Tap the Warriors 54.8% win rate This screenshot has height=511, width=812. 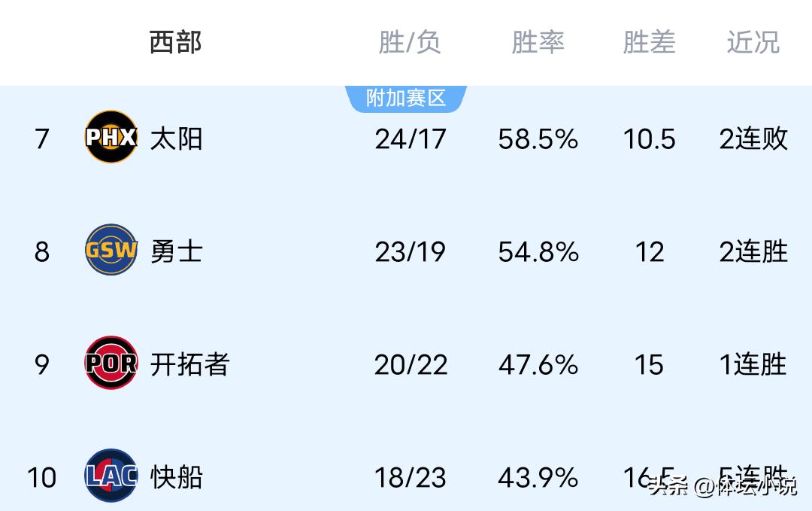pyautogui.click(x=538, y=251)
